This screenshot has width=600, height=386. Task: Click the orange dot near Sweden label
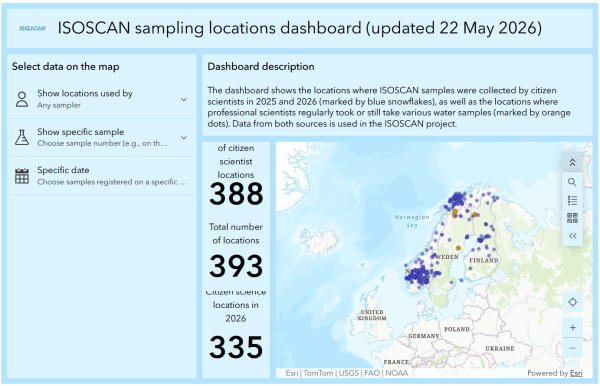[x=458, y=248]
